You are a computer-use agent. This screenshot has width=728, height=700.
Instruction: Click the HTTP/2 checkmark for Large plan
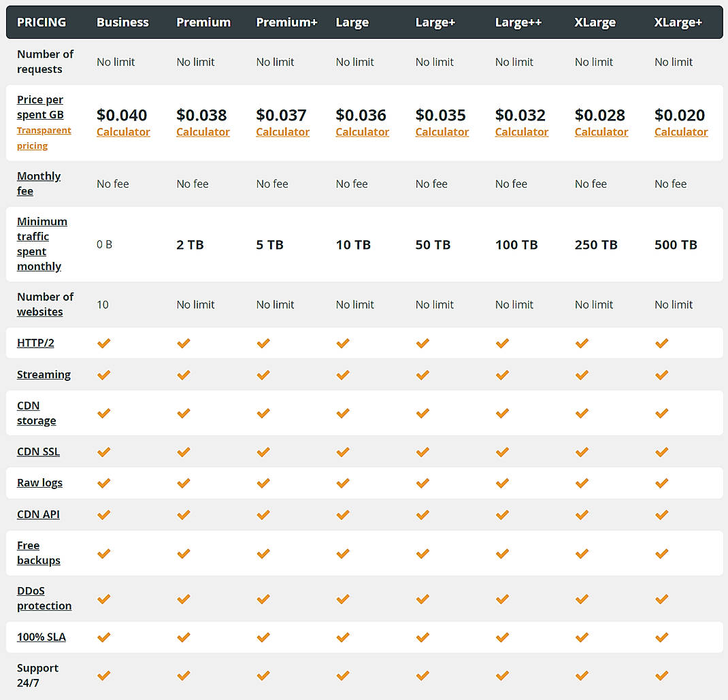pos(343,343)
